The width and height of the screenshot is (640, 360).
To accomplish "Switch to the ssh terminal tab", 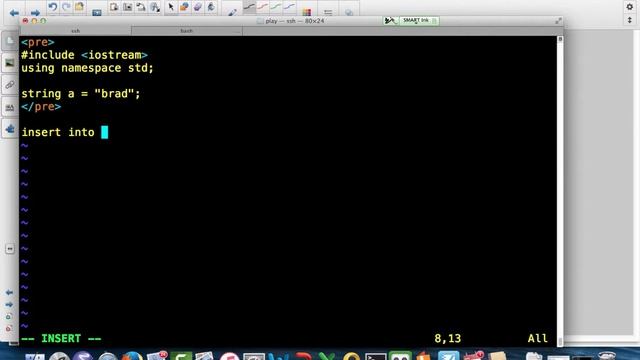I will (x=76, y=31).
